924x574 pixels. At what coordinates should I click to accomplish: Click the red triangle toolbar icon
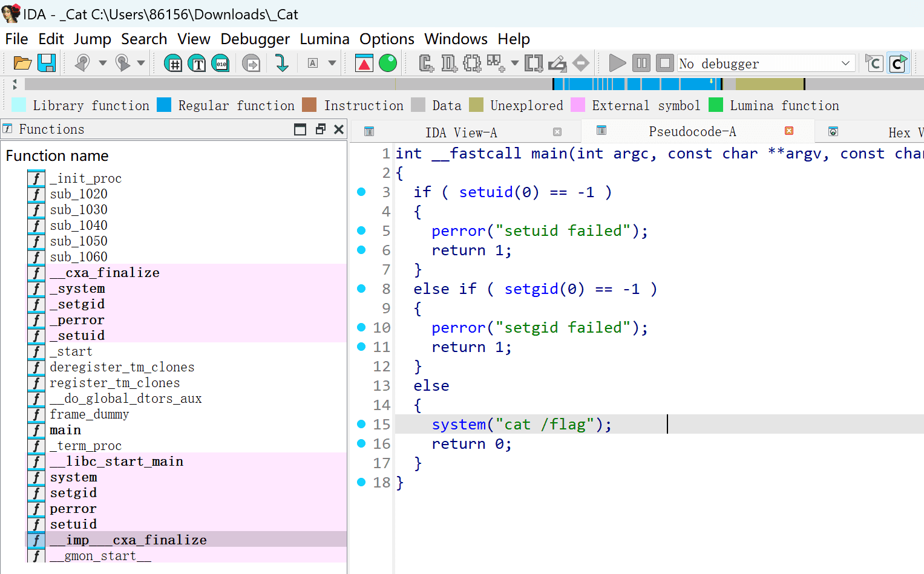point(364,63)
